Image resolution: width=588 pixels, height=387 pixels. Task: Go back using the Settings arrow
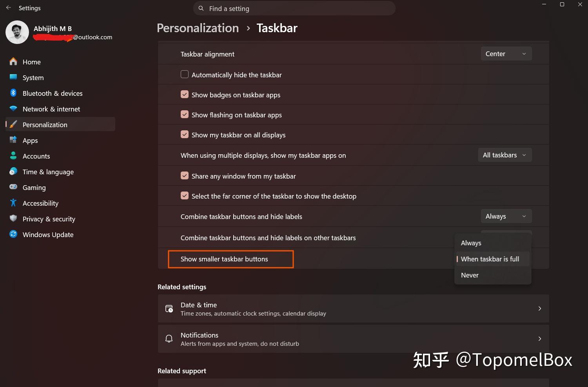[9, 8]
